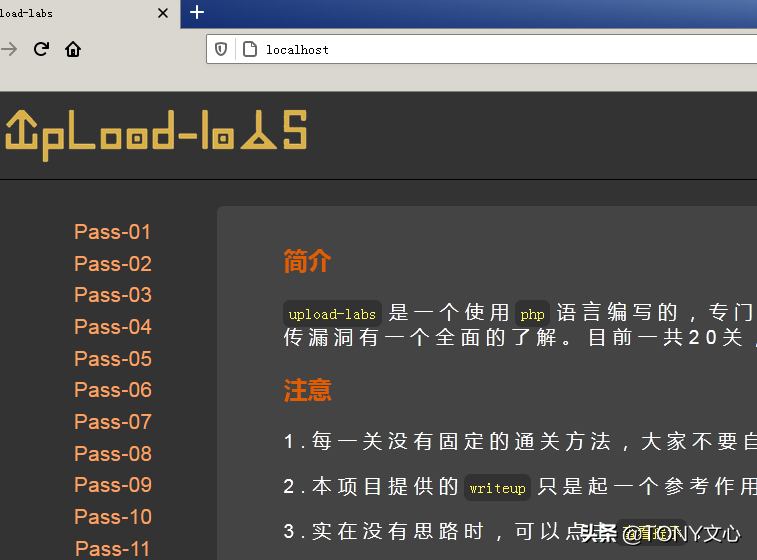This screenshot has width=757, height=560.
Task: Click note 3 text 实在没有思路时
Action: [x=397, y=532]
